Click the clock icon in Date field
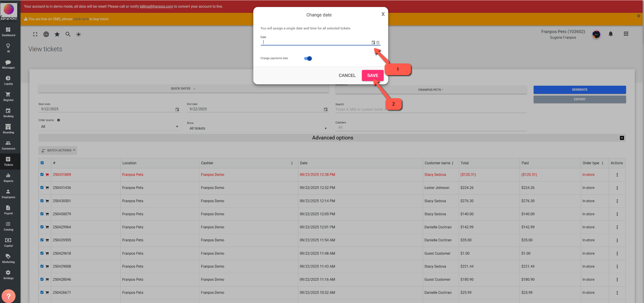This screenshot has height=303, width=644. pyautogui.click(x=378, y=43)
